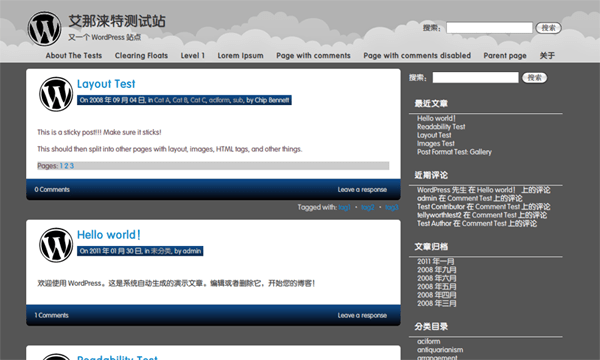Viewport: 600px width, 360px height.
Task: Open the 未分类 category link
Action: [161, 251]
